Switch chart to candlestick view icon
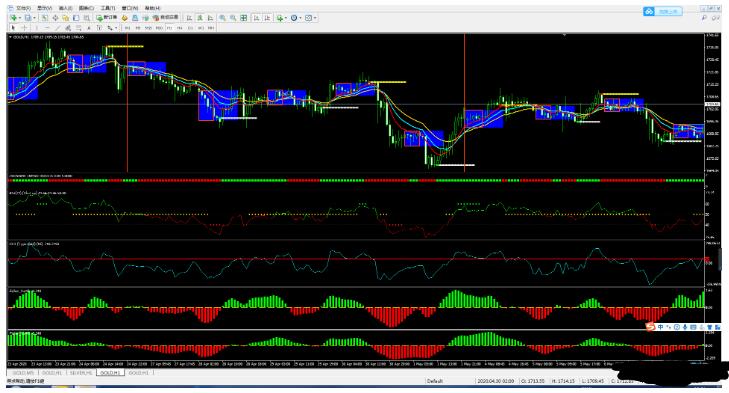729x393 pixels. click(x=200, y=18)
